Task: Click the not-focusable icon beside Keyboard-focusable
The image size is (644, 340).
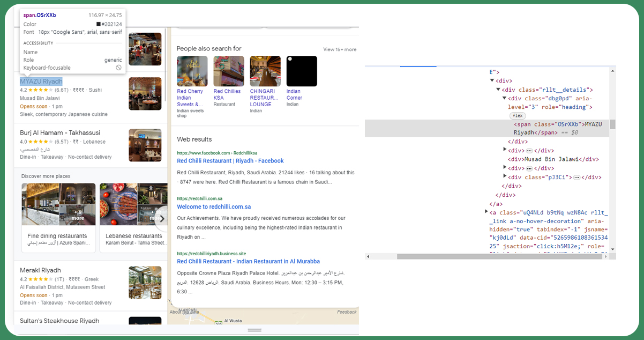Action: click(x=119, y=68)
